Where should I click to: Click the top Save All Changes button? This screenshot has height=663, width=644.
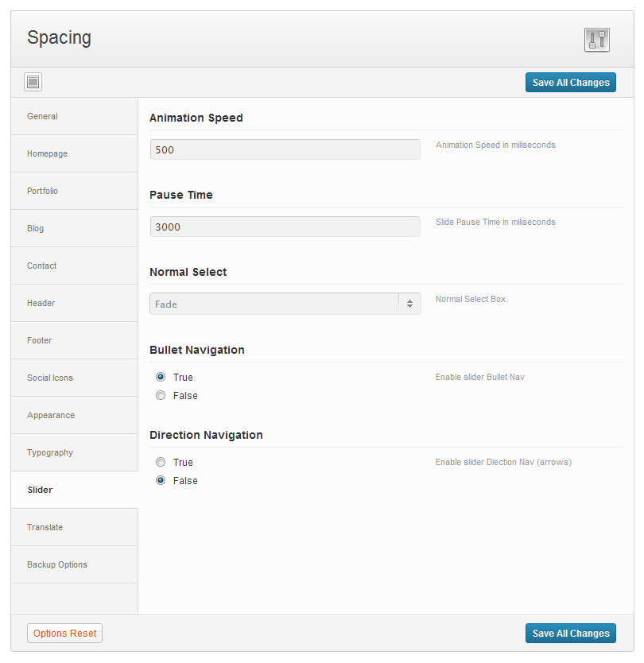[570, 83]
